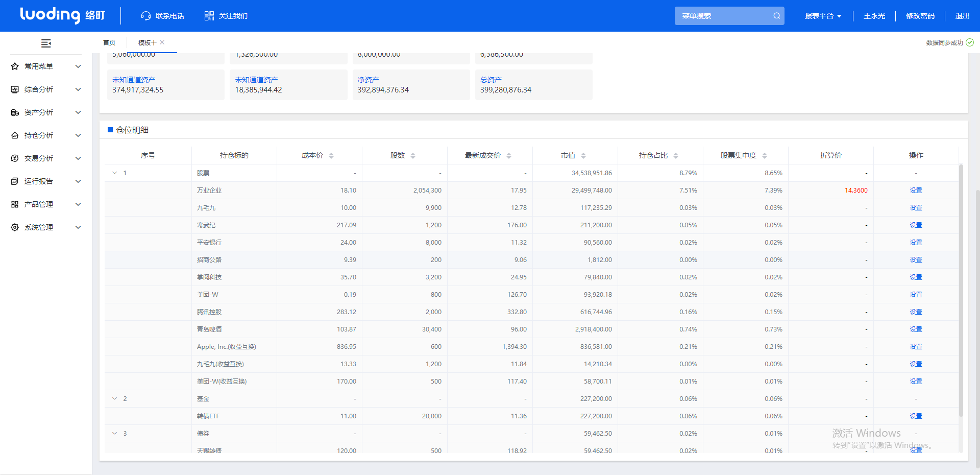This screenshot has height=475, width=980.
Task: Click the 净资产 card
Action: [411, 85]
